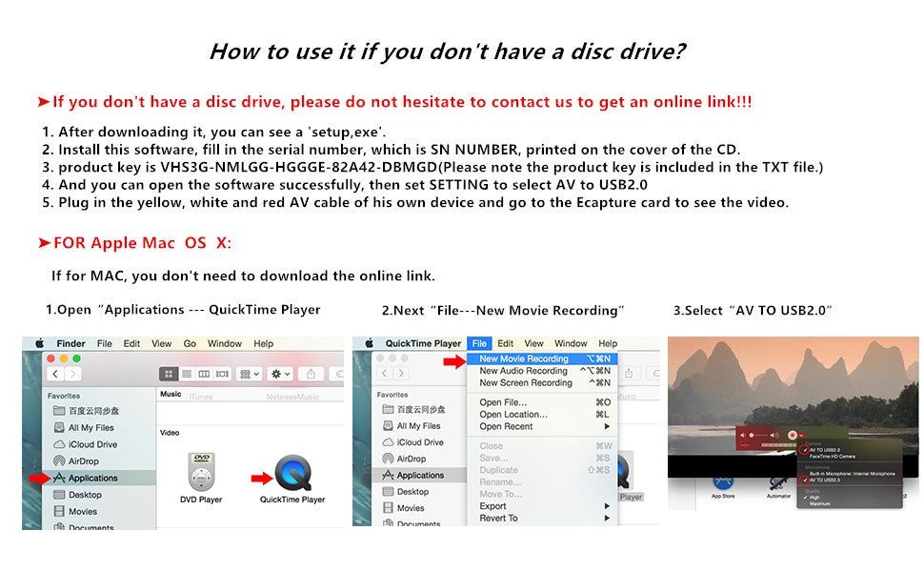Open the gear Action dropdown in Finder toolbar
This screenshot has height=572, width=924.
tap(281, 375)
